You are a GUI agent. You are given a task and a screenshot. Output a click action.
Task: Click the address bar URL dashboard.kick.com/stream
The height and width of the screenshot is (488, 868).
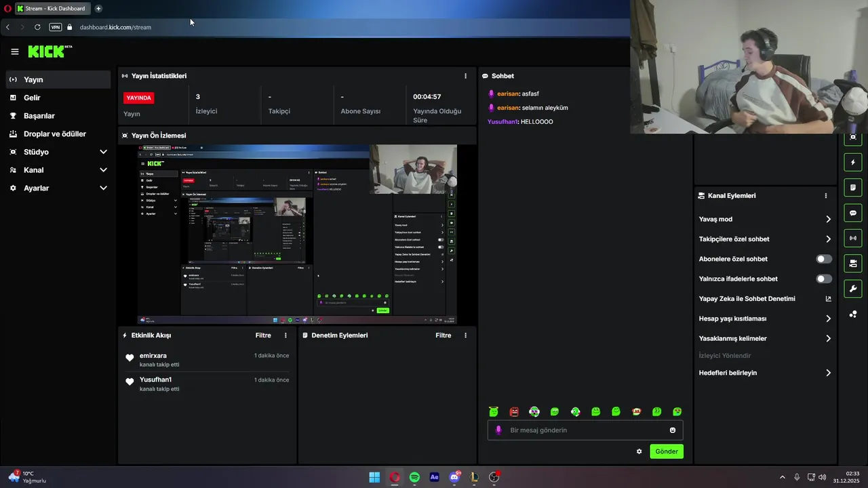click(115, 27)
